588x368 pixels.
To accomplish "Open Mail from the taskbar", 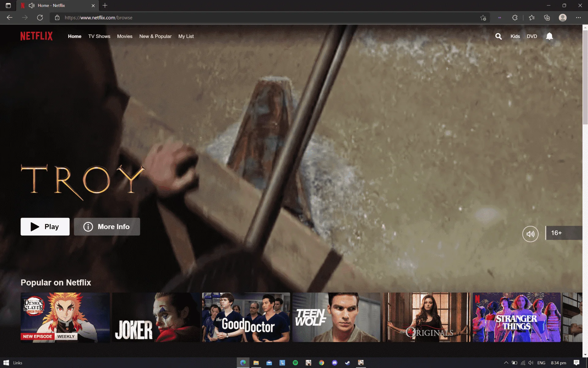I will [x=269, y=362].
